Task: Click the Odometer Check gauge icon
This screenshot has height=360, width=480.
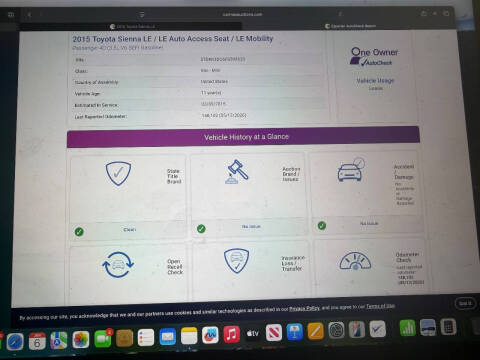Action: coord(355,261)
